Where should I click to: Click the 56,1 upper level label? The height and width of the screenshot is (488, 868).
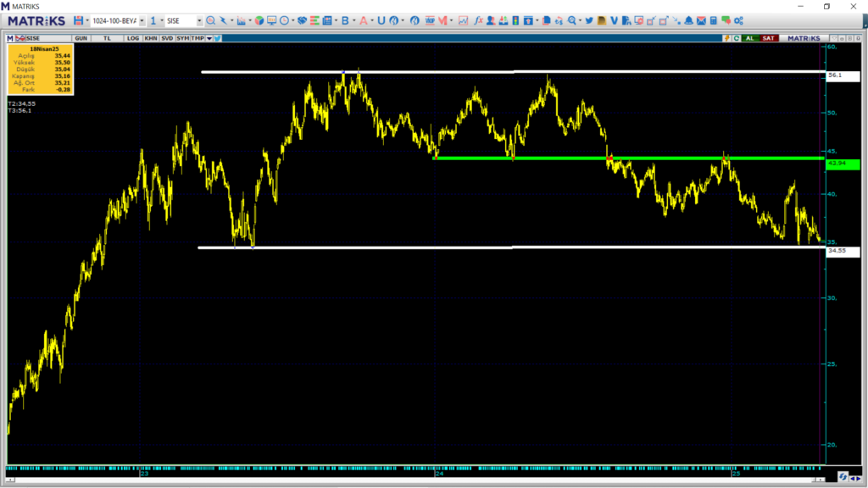tap(843, 75)
